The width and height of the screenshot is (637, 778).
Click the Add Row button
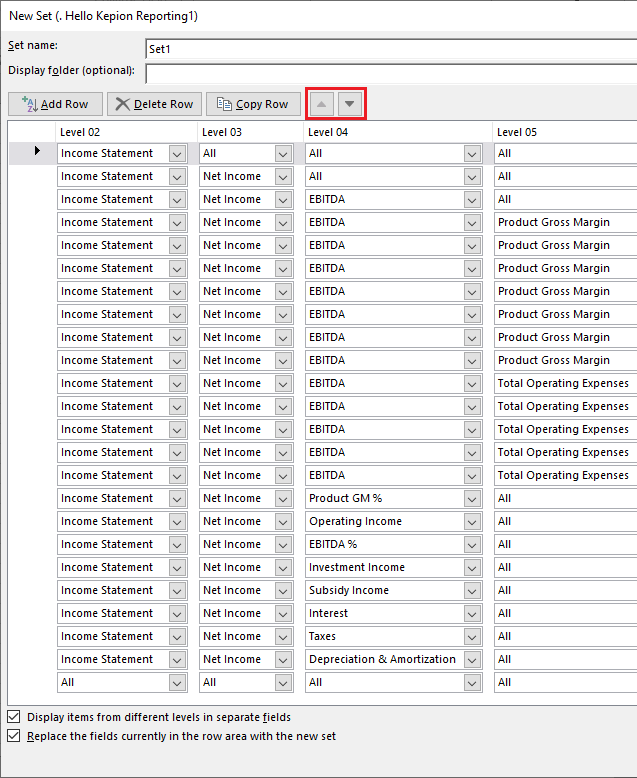[55, 104]
